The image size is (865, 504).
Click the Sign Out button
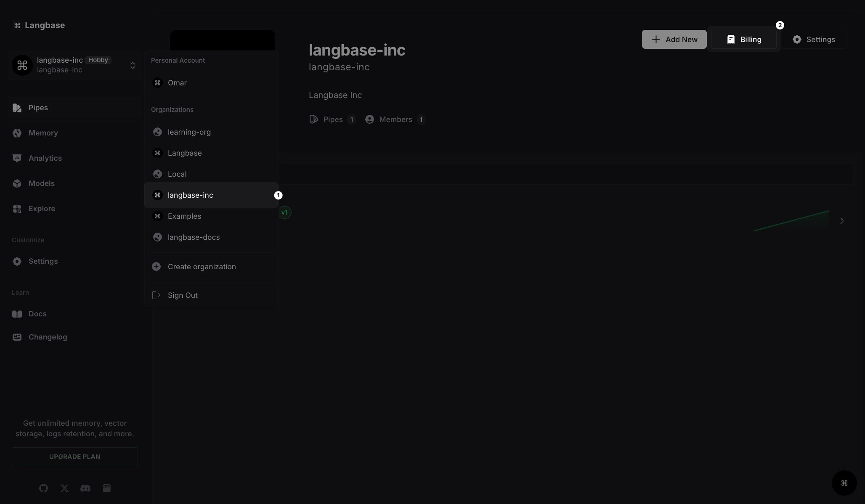pos(182,294)
